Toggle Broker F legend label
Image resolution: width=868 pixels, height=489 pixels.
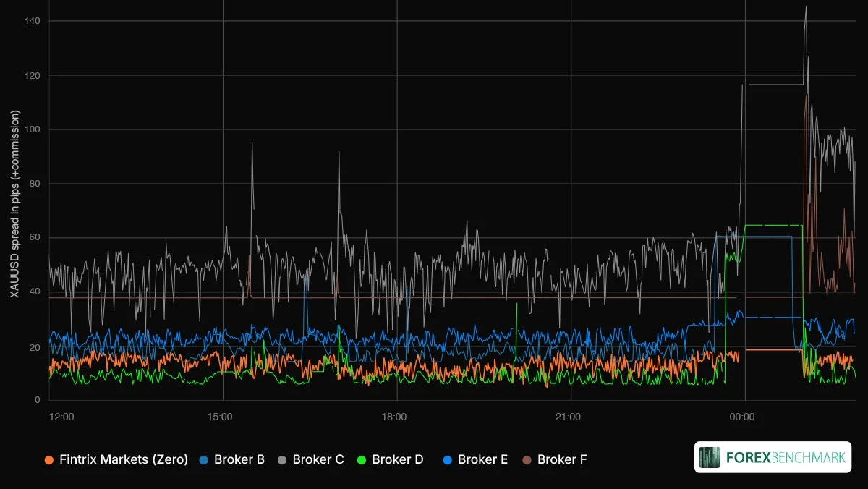[562, 459]
